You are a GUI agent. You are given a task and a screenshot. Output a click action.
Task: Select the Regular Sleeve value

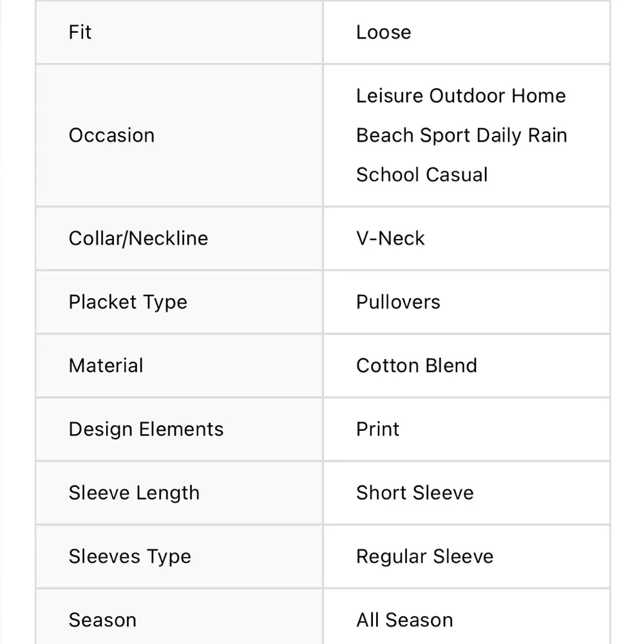pyautogui.click(x=424, y=557)
